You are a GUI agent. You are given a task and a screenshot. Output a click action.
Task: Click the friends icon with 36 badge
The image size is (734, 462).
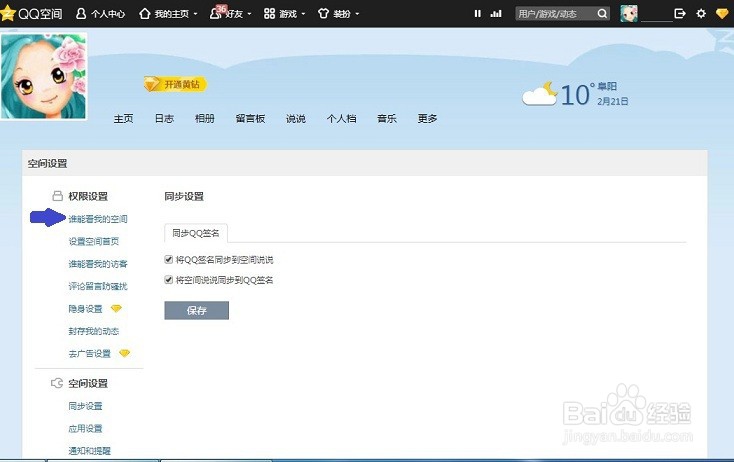pyautogui.click(x=217, y=12)
